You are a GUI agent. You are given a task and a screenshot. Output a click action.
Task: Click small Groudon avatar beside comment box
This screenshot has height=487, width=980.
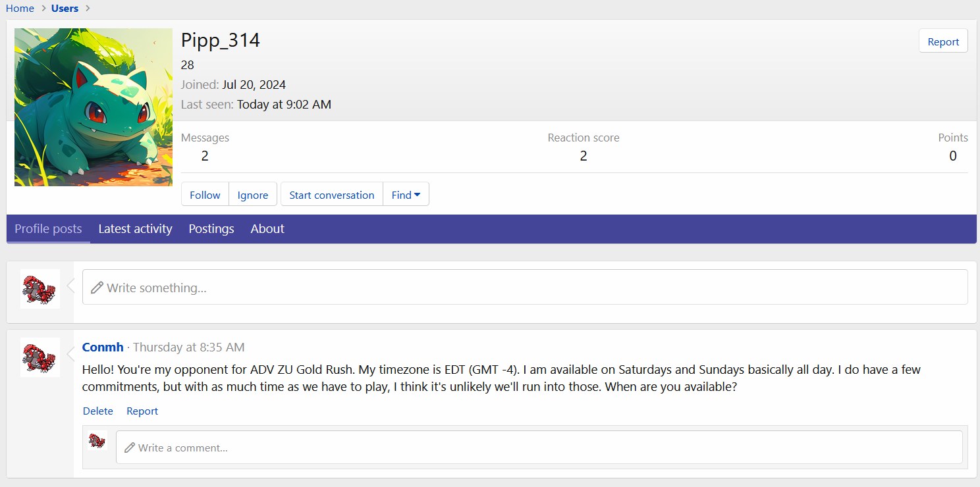[x=97, y=441]
